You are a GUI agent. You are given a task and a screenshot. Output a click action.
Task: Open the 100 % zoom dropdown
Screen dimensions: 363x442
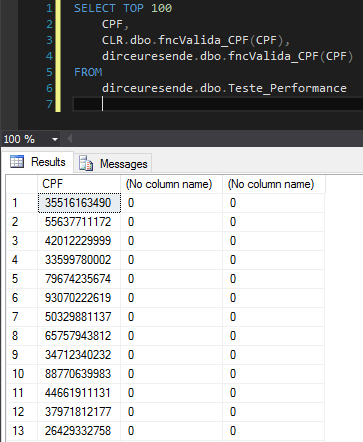pos(55,139)
